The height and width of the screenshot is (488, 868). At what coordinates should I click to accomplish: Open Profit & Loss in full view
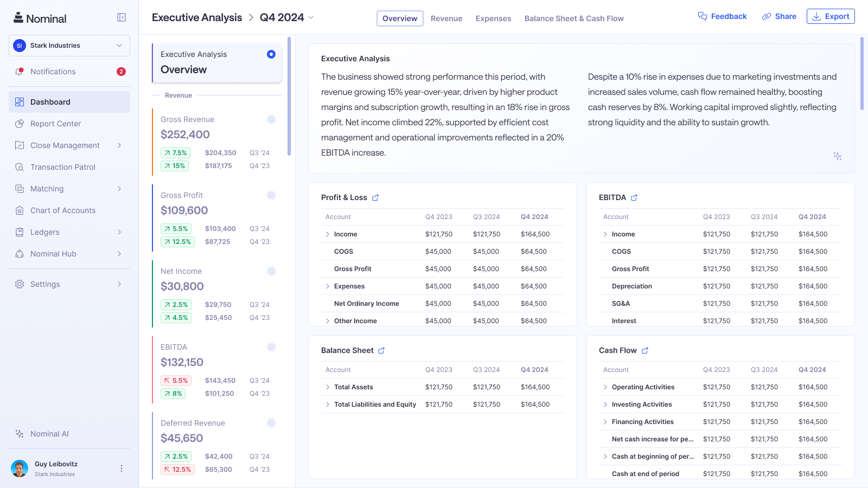(375, 197)
